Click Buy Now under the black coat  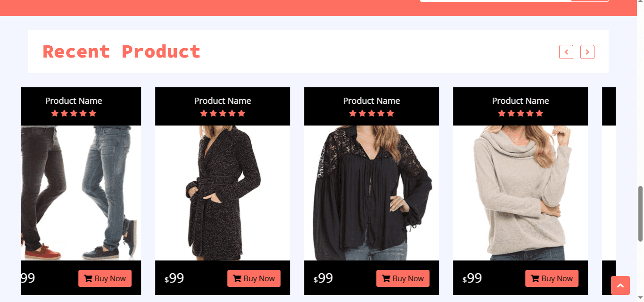pyautogui.click(x=254, y=278)
